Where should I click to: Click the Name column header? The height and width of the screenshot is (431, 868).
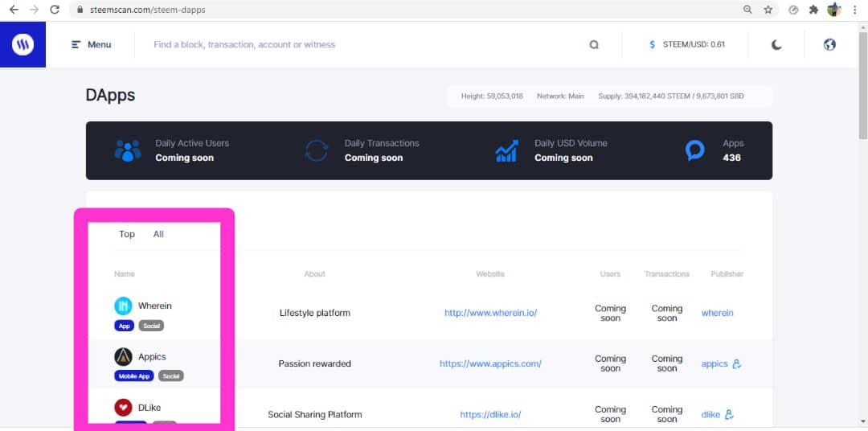(124, 273)
